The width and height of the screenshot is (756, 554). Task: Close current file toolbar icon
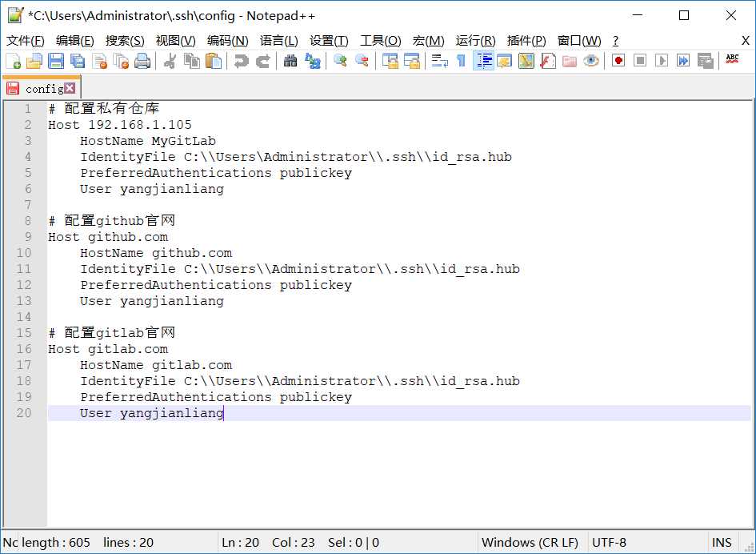click(x=99, y=62)
